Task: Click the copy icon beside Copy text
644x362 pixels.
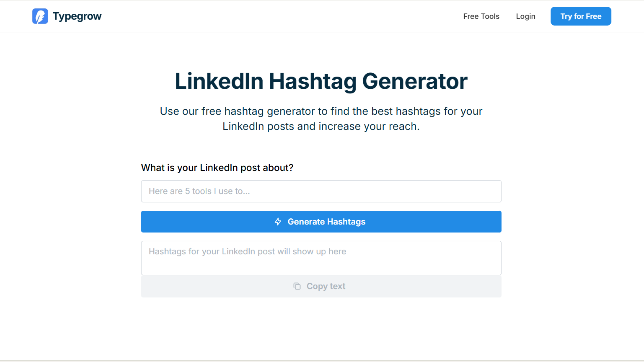Action: pyautogui.click(x=297, y=286)
